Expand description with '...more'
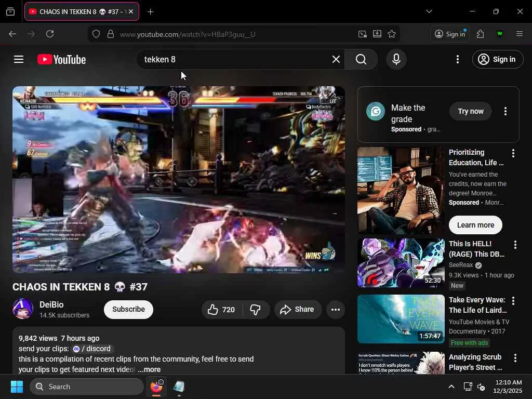Screen dimensions: 532x399 (x=149, y=369)
